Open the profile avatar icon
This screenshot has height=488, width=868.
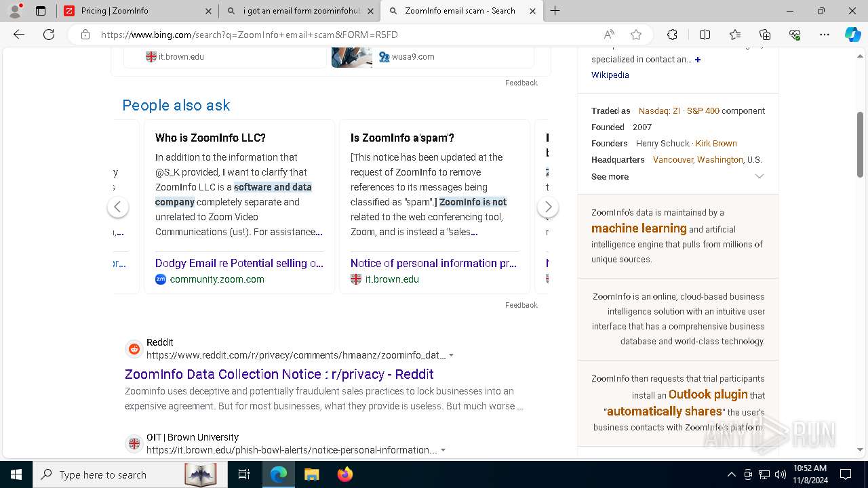click(15, 11)
